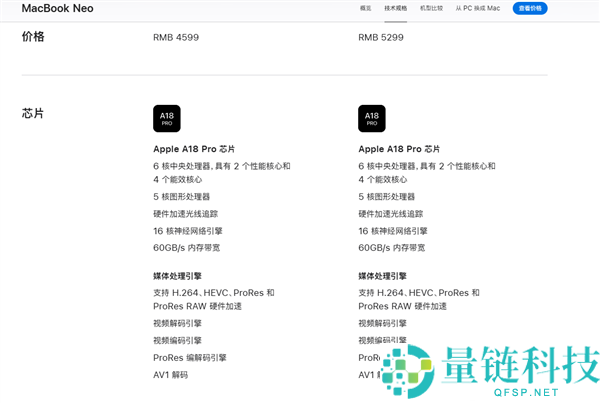600x403 pixels.
Task: Click the blue 查看价格 button
Action: pos(530,8)
